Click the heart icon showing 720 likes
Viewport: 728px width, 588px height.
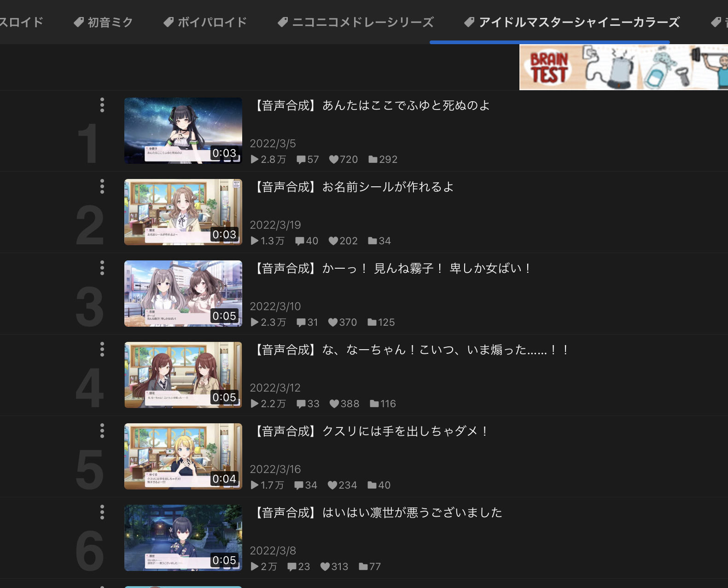click(x=334, y=159)
